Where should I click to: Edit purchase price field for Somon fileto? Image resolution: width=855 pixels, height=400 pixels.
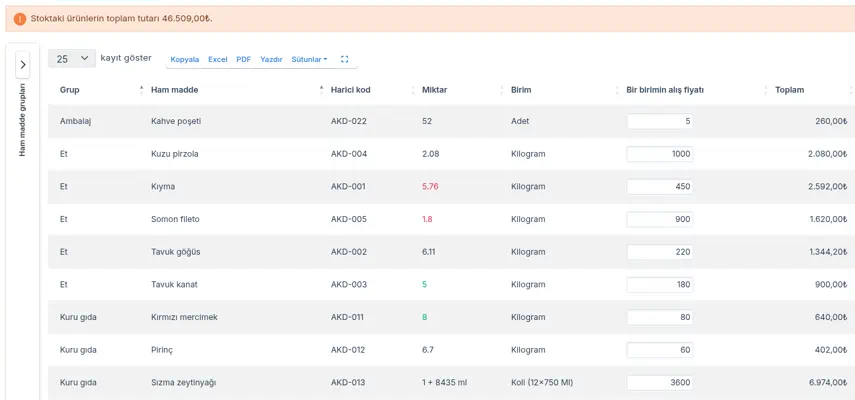[x=660, y=219]
